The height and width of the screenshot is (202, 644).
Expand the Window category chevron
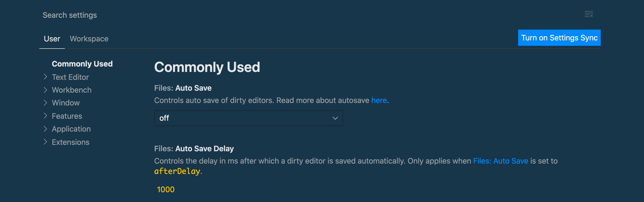[45, 102]
